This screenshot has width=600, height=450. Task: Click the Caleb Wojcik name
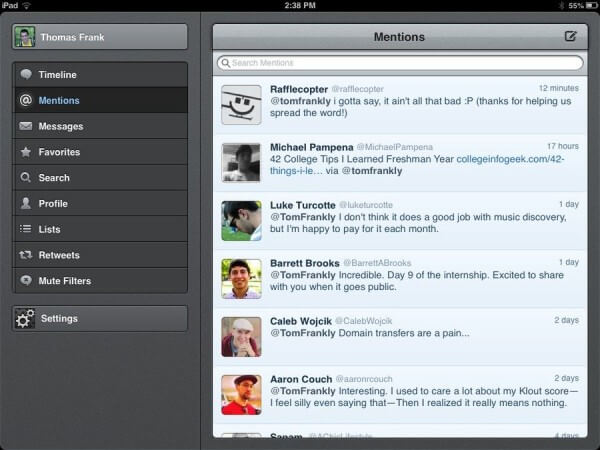(x=301, y=321)
